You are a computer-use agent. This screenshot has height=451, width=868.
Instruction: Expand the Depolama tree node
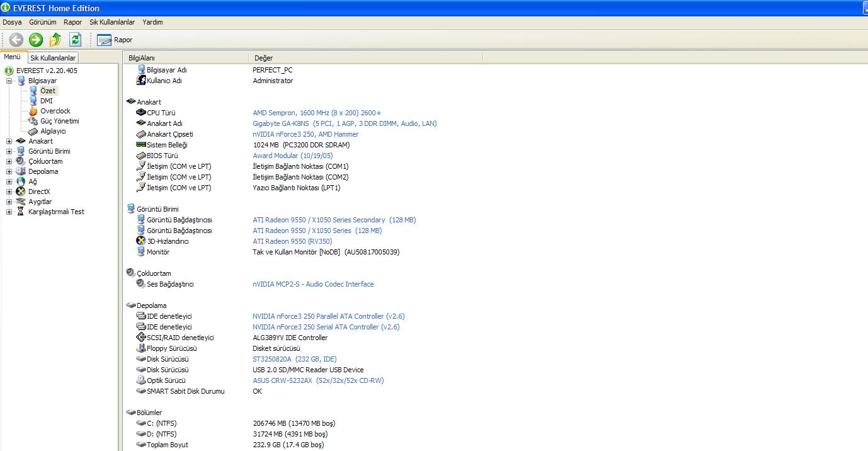click(x=9, y=171)
